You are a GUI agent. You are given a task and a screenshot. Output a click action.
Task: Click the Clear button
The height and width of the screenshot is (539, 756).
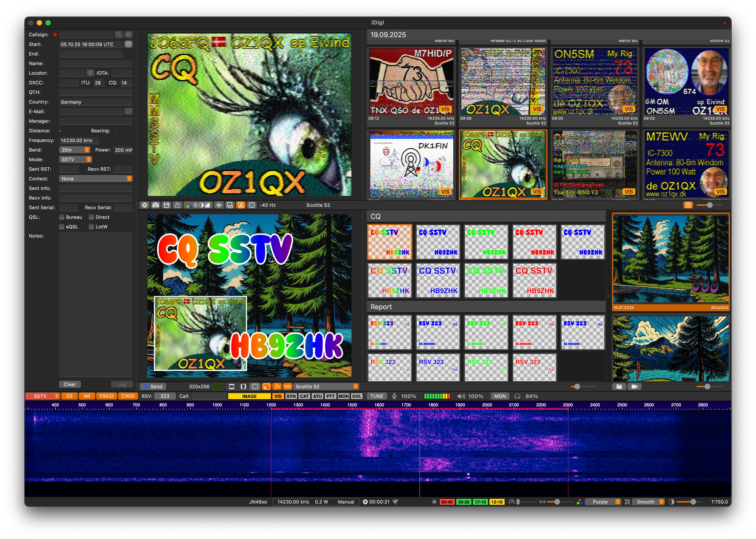[x=70, y=385]
